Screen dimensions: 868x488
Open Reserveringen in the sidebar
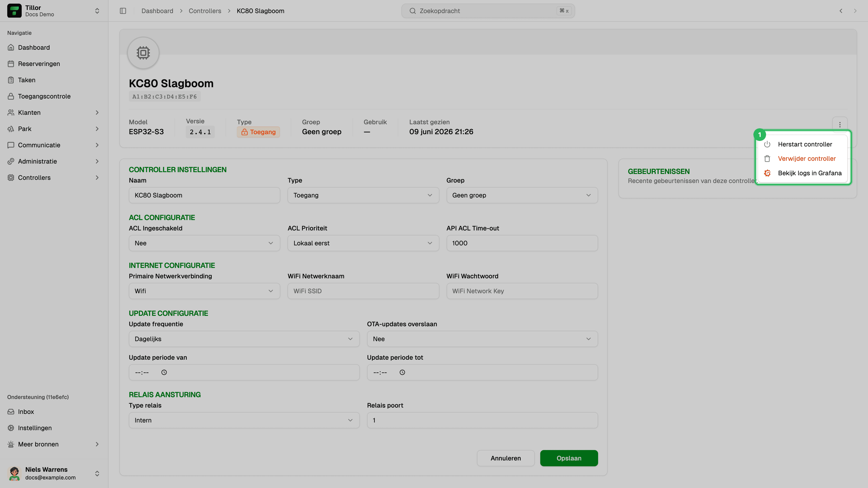click(54, 64)
